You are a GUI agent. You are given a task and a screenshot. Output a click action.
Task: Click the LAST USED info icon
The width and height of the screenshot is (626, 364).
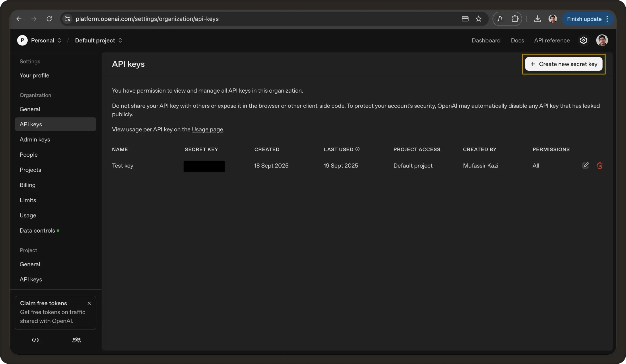(x=357, y=149)
